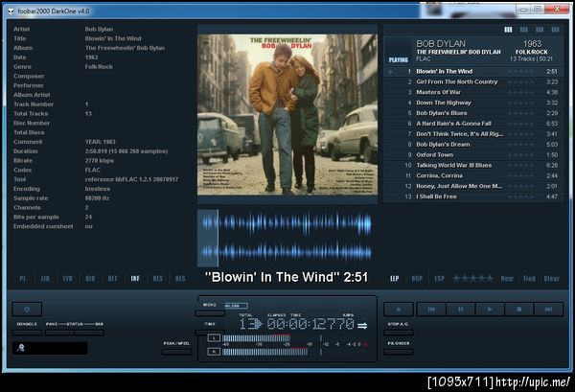
Task: Switch to the LIB tab
Action: click(x=45, y=279)
